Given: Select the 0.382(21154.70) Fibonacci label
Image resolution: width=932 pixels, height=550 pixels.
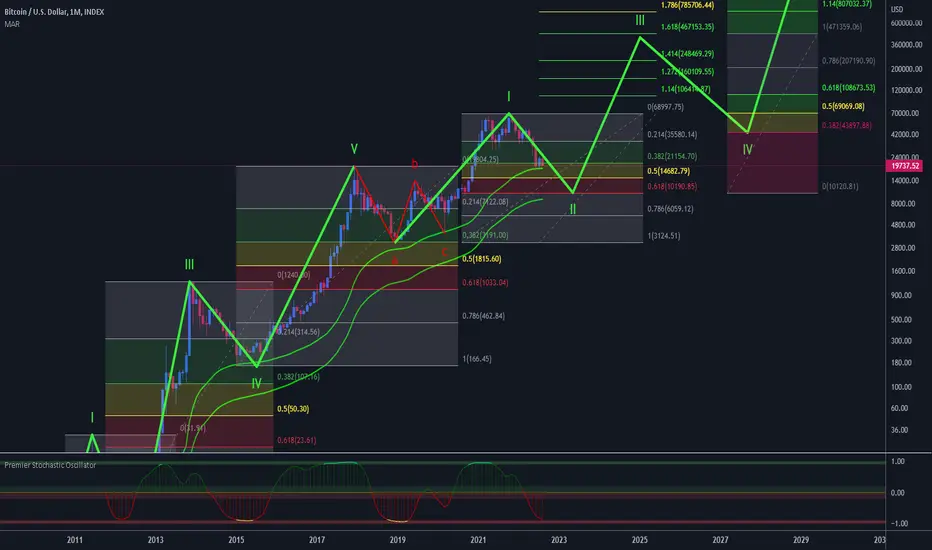Looking at the screenshot, I should pos(672,156).
